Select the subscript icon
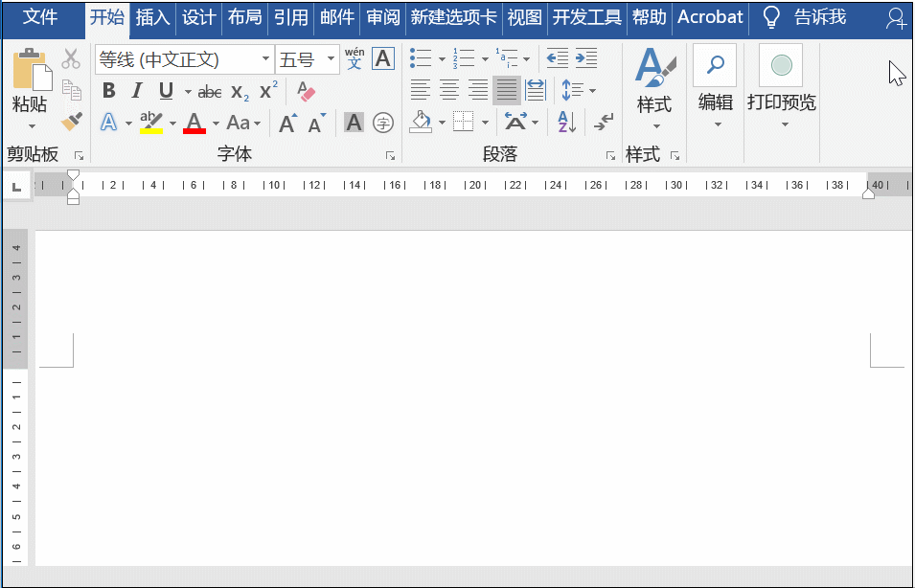 tap(238, 91)
